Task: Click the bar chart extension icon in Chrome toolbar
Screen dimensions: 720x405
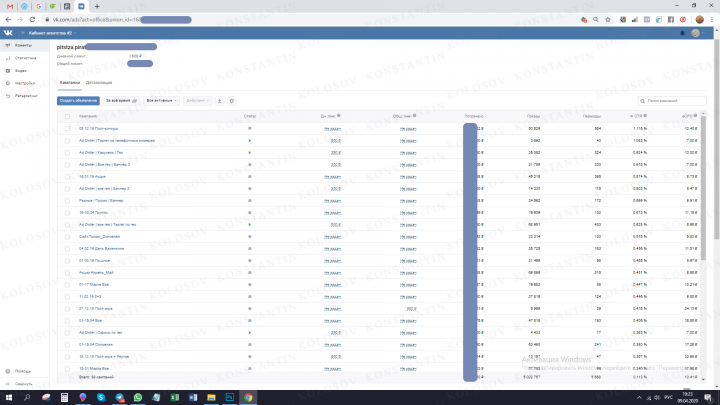Action: (x=635, y=20)
